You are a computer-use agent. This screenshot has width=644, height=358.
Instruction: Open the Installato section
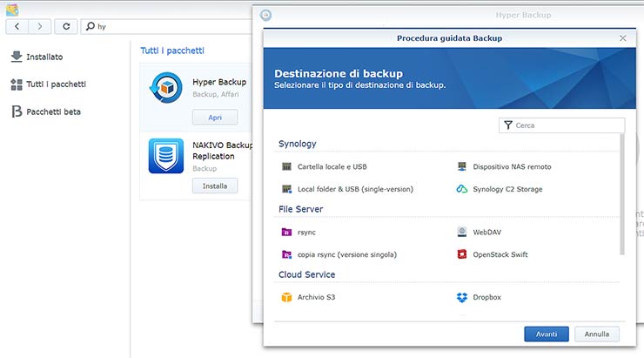pyautogui.click(x=44, y=57)
